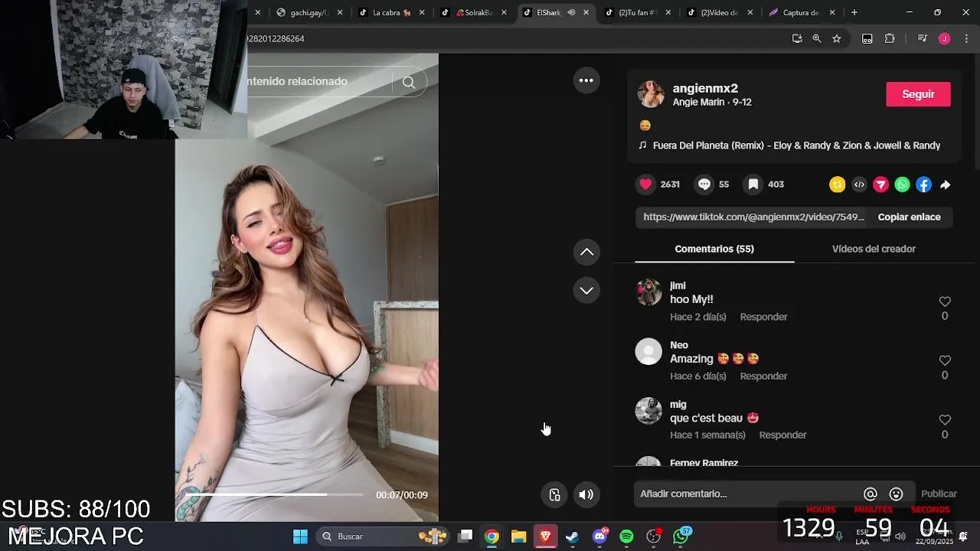Viewport: 980px width, 551px height.
Task: Open Brave browser from taskbar
Action: coord(545,536)
